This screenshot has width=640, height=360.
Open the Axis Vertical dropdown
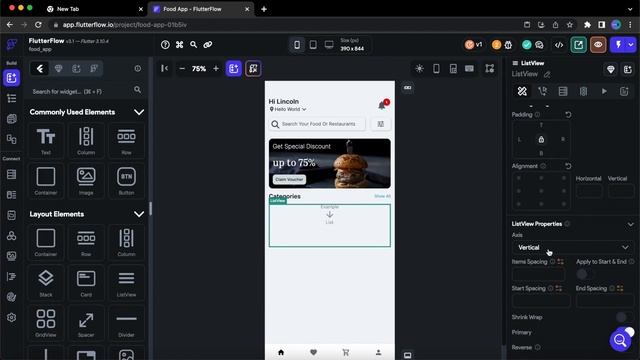[573, 247]
